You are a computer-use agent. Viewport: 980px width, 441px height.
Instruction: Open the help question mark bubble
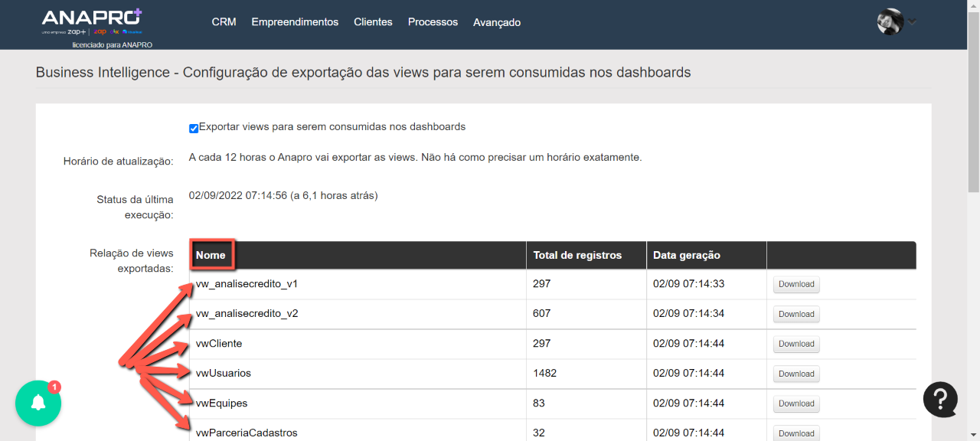(x=940, y=399)
